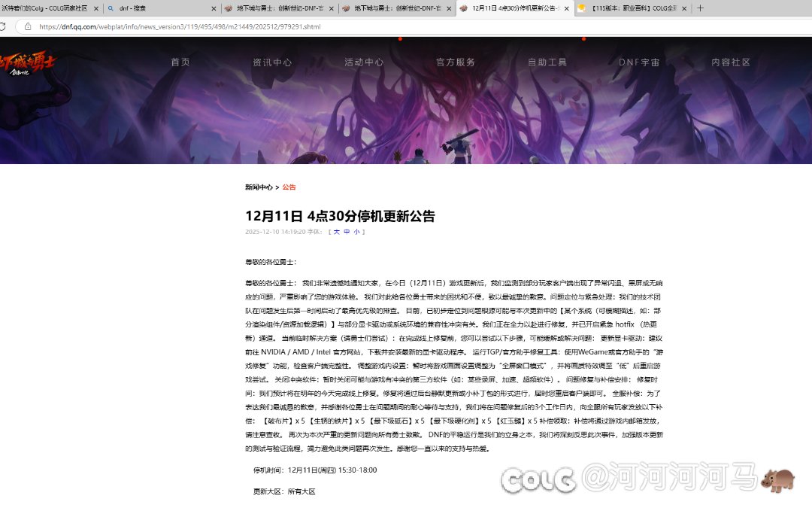Click the 新闻中心 breadcrumb link
The height and width of the screenshot is (511, 812).
click(259, 187)
